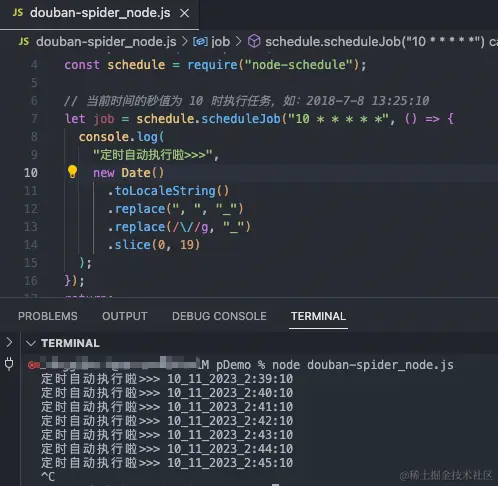Click the plug icon beside the terminal

coord(9,364)
